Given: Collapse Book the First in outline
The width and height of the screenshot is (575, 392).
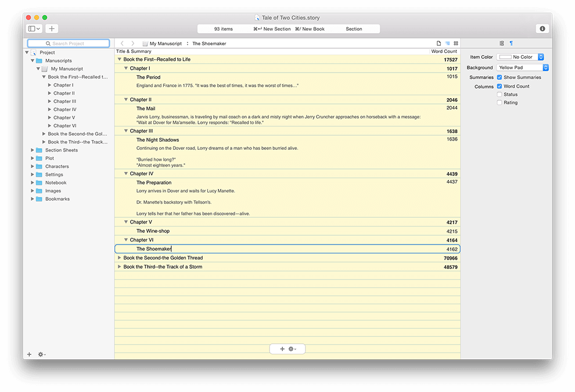Looking at the screenshot, I should (x=120, y=59).
